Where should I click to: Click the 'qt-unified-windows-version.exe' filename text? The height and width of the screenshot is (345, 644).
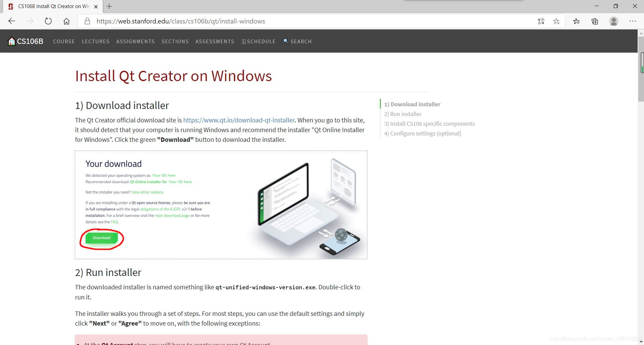pyautogui.click(x=265, y=287)
